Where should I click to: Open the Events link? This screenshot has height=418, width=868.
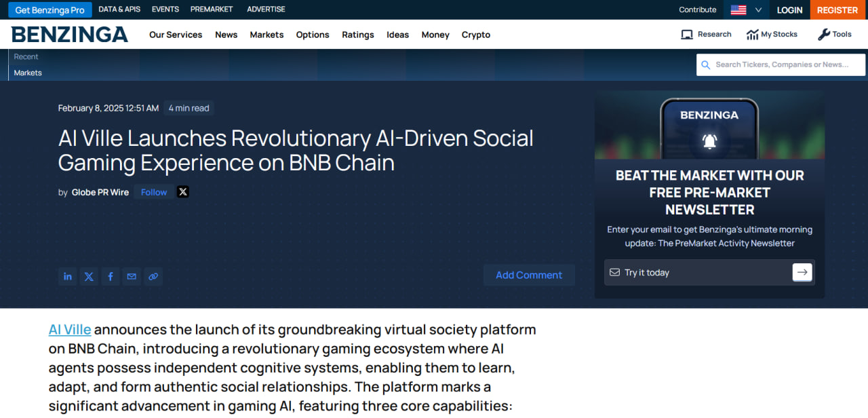click(165, 9)
